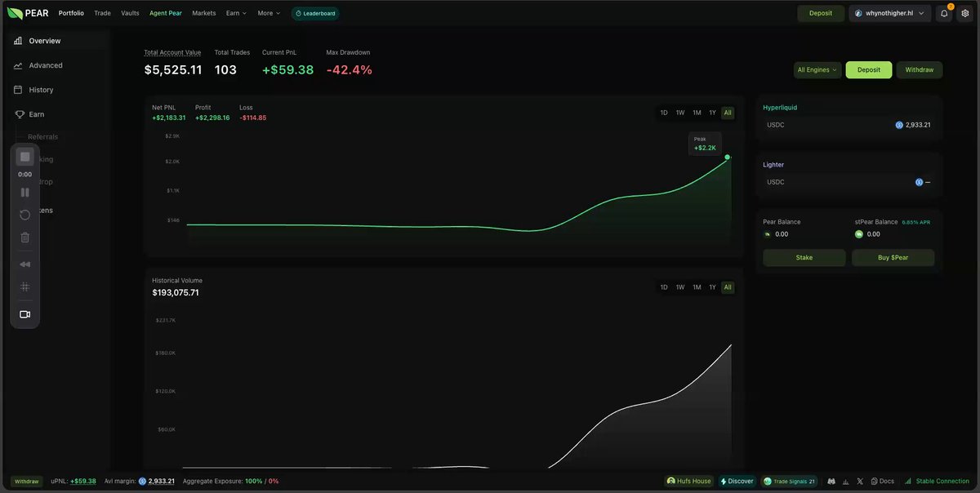
Task: Expand the Earn dropdown in the top navigation
Action: [237, 13]
